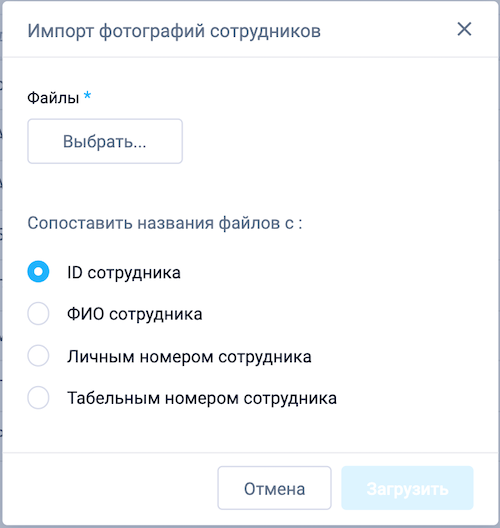Click the ФИО сотрудника text label
Image resolution: width=500 pixels, height=528 pixels.
pyautogui.click(x=135, y=314)
